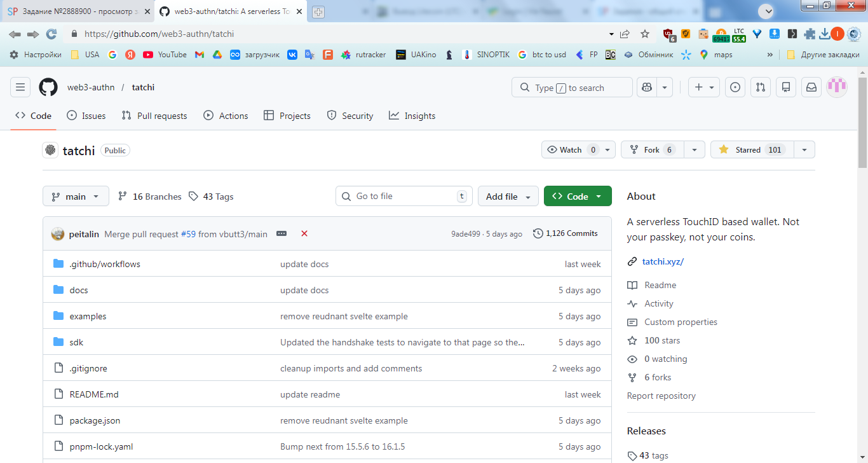The width and height of the screenshot is (868, 463).
Task: View 1,126 Commits history
Action: pyautogui.click(x=566, y=233)
